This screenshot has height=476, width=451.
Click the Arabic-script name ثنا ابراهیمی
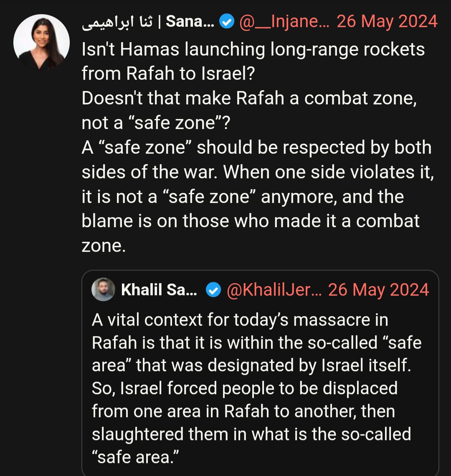(x=117, y=22)
